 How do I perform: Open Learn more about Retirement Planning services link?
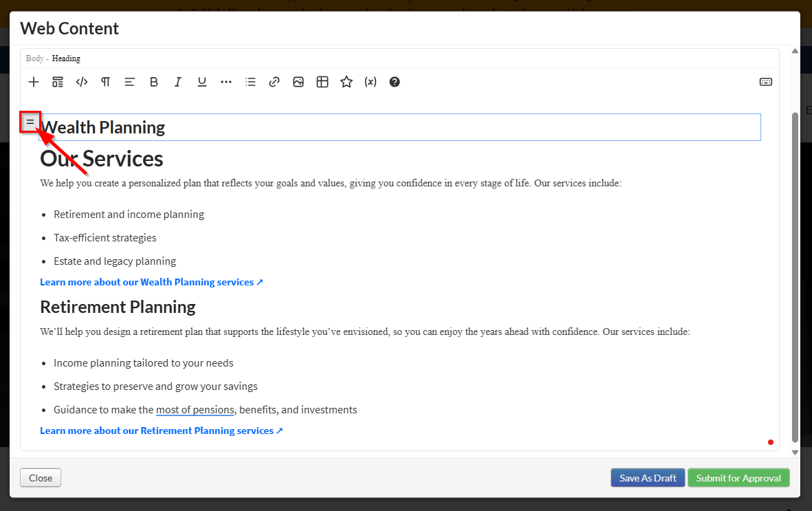coord(161,431)
